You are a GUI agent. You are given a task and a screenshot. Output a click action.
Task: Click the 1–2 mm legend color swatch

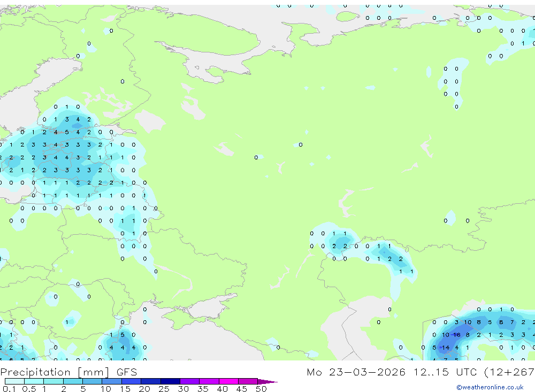pyautogui.click(x=53, y=381)
